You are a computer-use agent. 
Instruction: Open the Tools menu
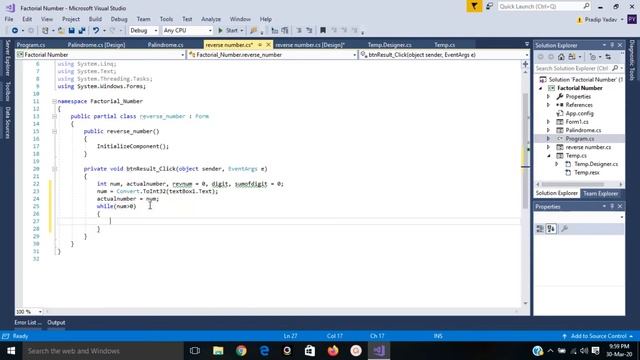166,19
